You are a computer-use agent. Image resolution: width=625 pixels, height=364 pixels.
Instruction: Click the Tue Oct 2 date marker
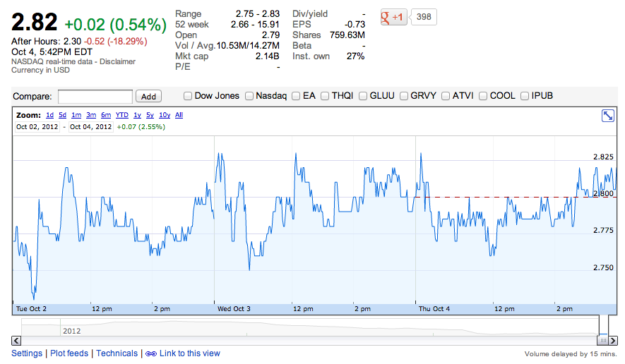31,309
